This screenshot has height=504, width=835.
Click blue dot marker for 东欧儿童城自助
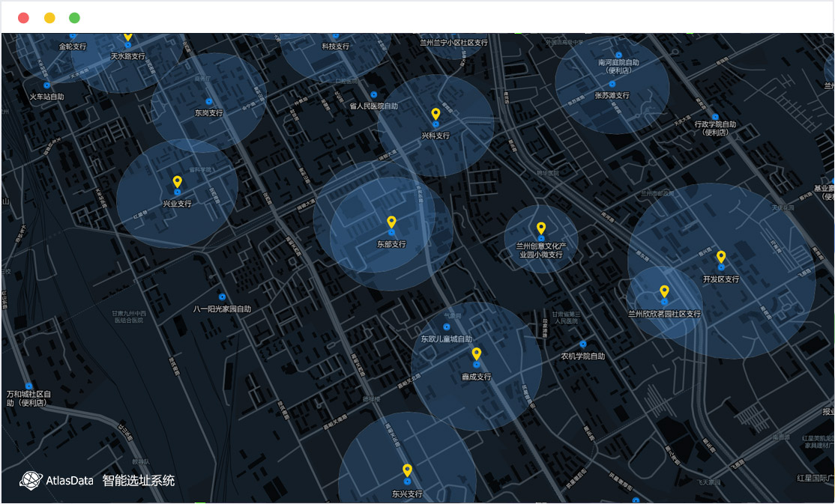point(447,327)
